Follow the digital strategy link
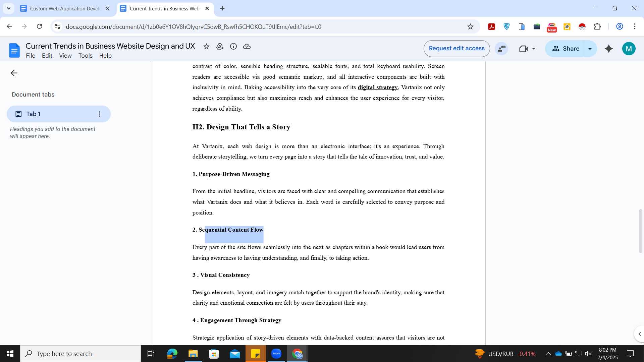Image resolution: width=644 pixels, height=362 pixels. point(378,87)
